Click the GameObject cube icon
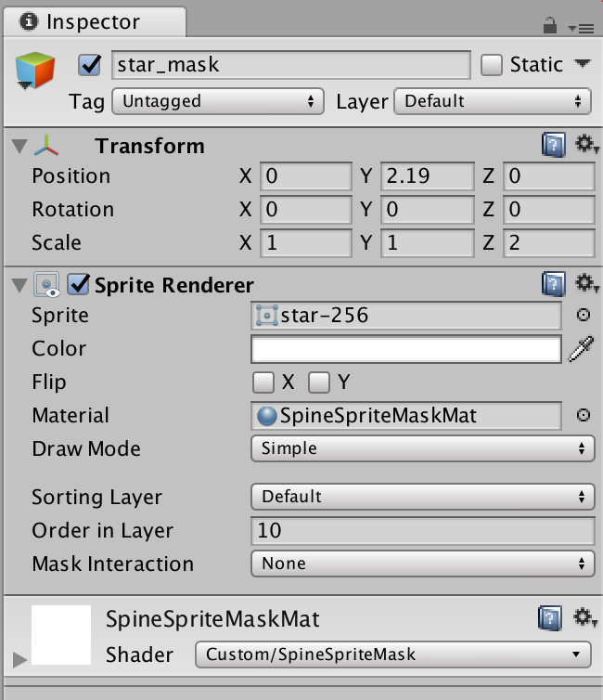Image resolution: width=603 pixels, height=700 pixels. coord(35,70)
